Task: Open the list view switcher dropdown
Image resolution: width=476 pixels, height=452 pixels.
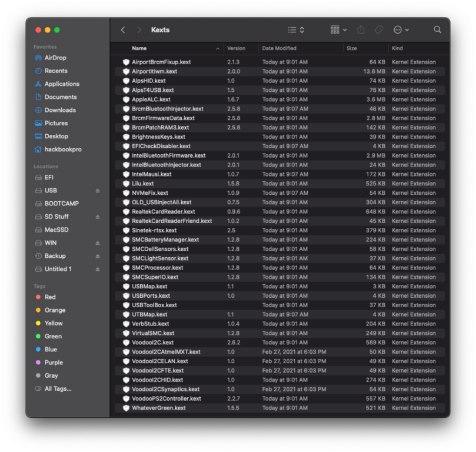Action: (x=296, y=30)
